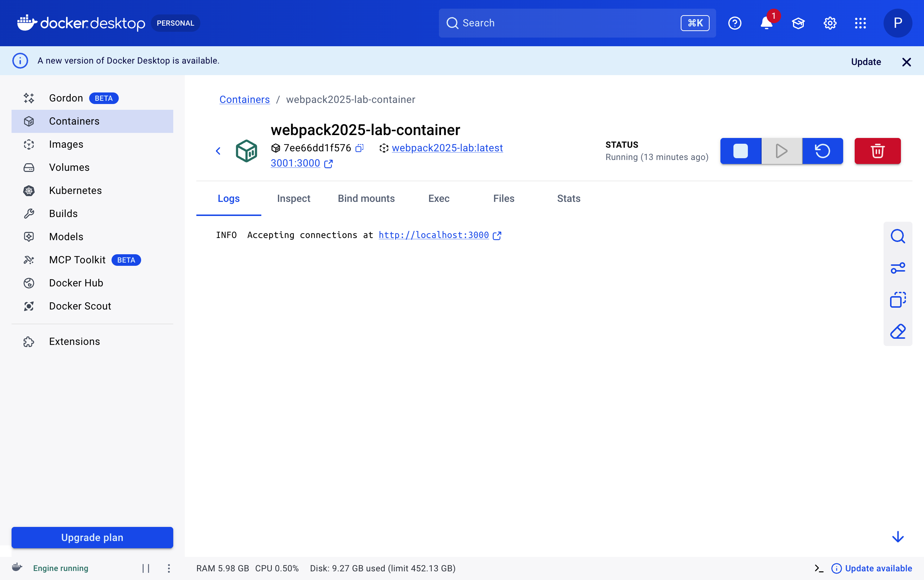Open the log display settings sliders icon
Viewport: 924px width, 580px height.
click(898, 268)
